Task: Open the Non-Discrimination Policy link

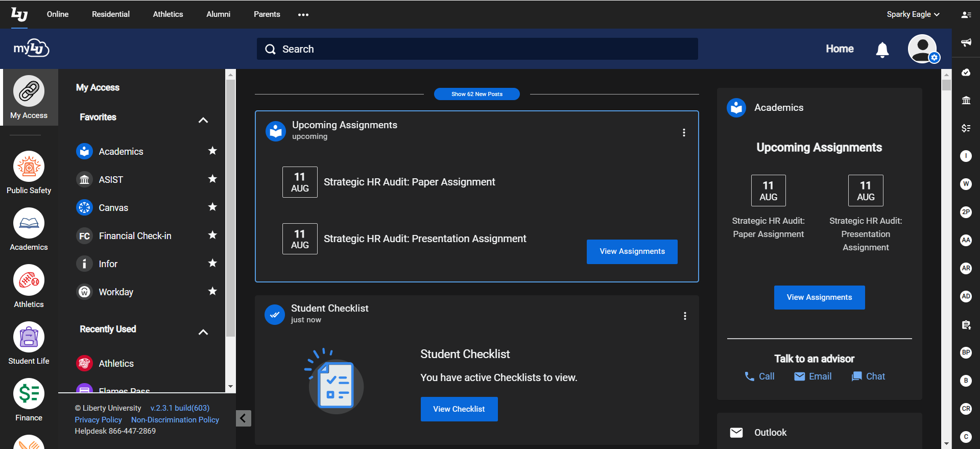Action: [x=175, y=420]
